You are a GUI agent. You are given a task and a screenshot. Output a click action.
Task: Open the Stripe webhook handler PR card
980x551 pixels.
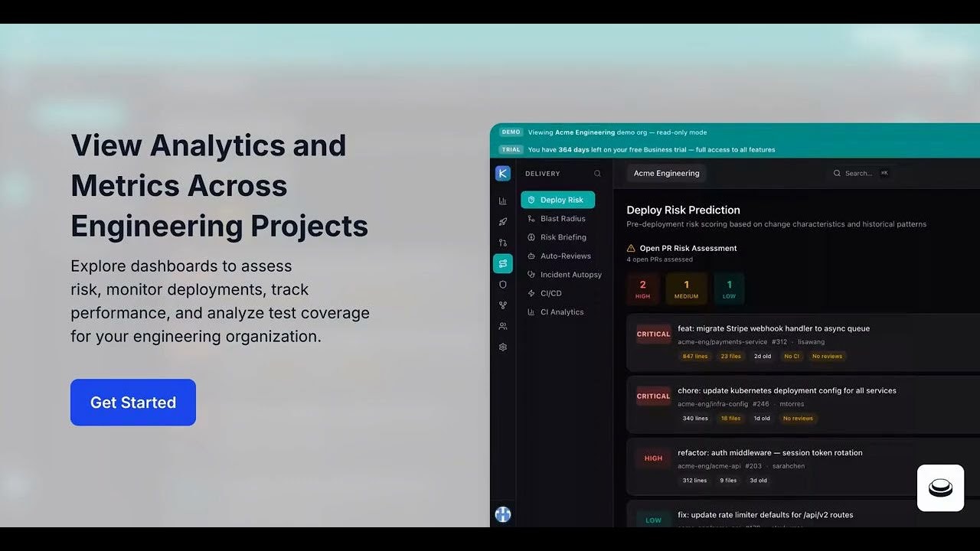[803, 342]
